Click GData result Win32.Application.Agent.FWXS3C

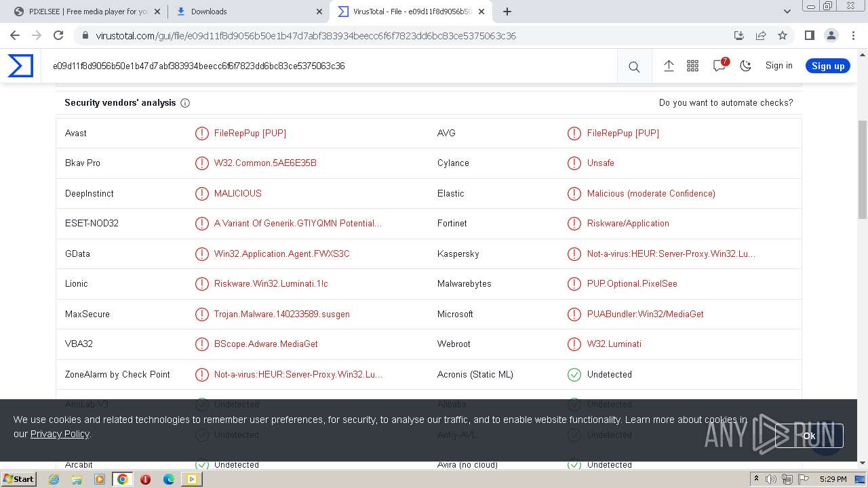(x=282, y=254)
